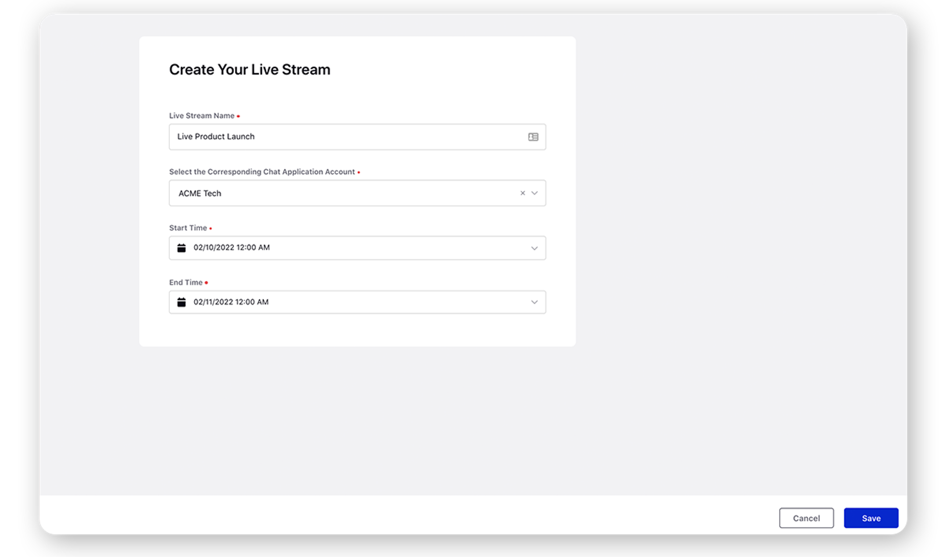Image resolution: width=951 pixels, height=560 pixels.
Task: Click the Cancel button
Action: [x=806, y=518]
